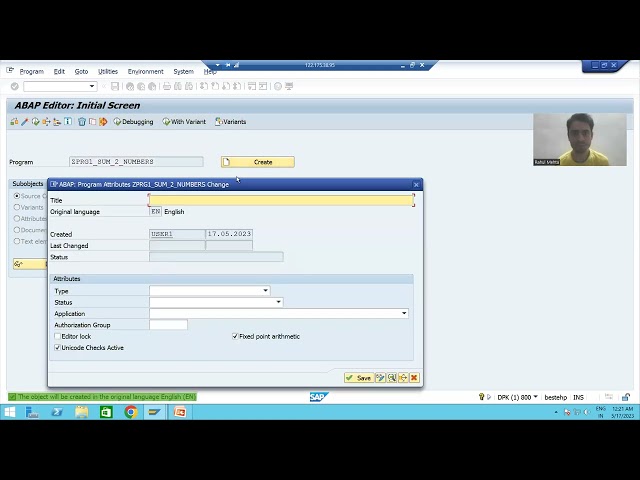Click the Customize Local Layout monitor icon
Image resolution: width=640 pixels, height=480 pixels.
289,86
